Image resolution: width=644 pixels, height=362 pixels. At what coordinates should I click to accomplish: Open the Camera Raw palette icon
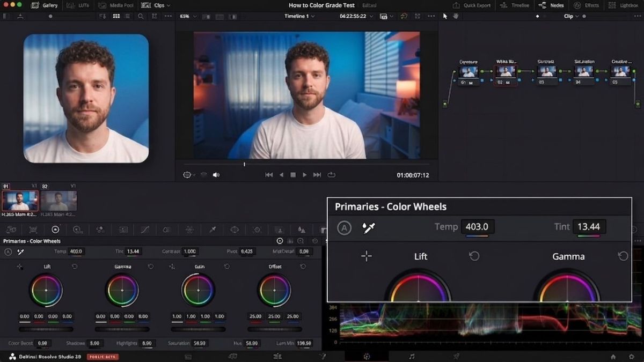(x=11, y=230)
